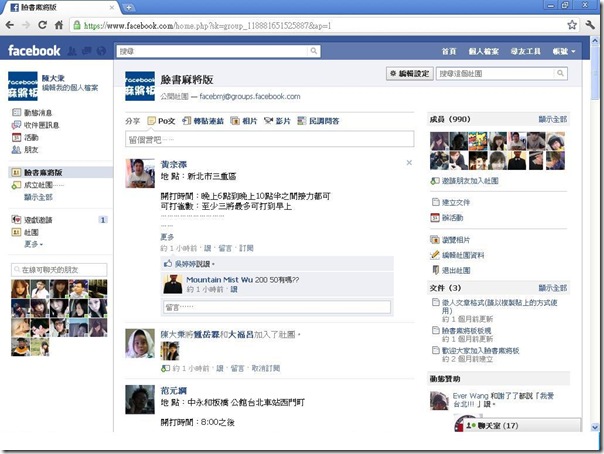Open 動態消息 in left sidebar
Screen dimensions: 604x454
32,112
